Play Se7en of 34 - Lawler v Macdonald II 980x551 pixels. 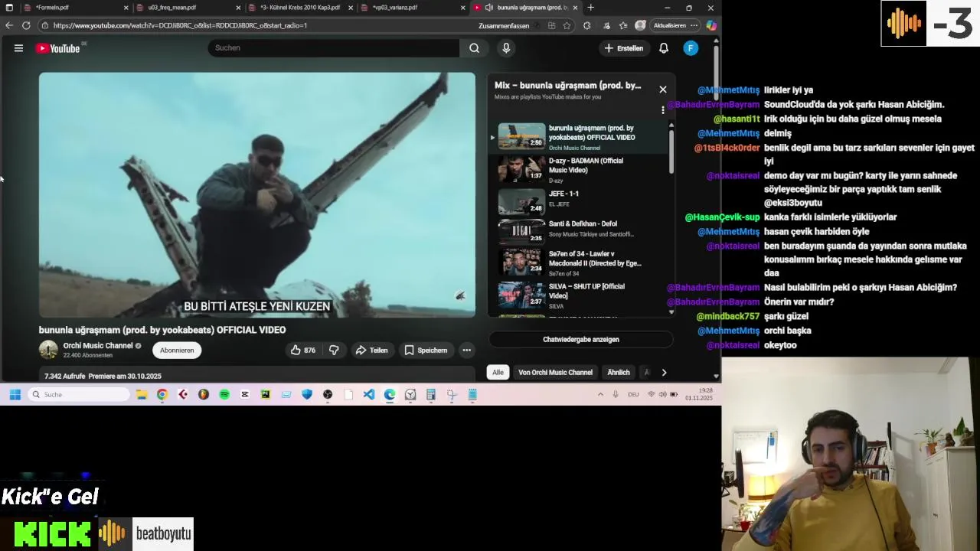(x=582, y=262)
